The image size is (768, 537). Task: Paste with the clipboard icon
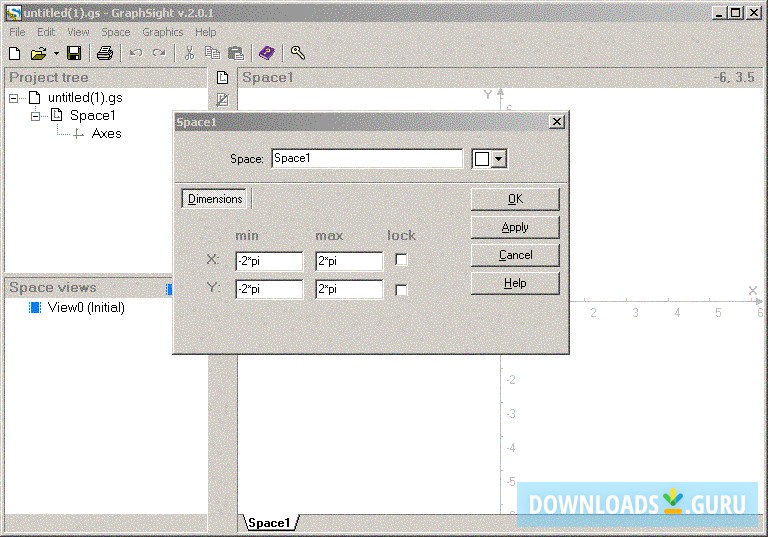coord(236,53)
